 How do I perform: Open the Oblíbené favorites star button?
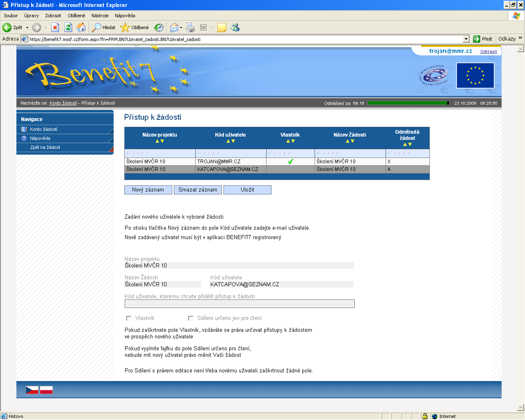coord(135,27)
